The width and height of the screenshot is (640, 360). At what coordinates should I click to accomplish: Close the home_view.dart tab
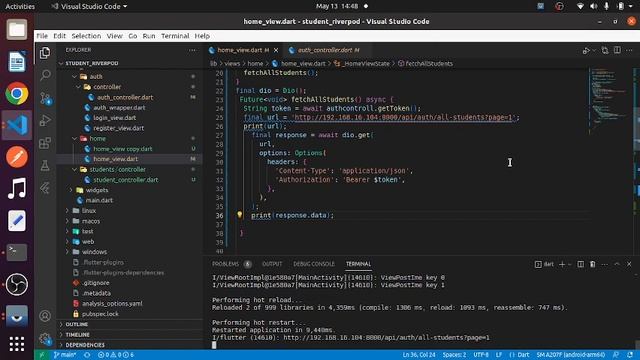tap(276, 50)
